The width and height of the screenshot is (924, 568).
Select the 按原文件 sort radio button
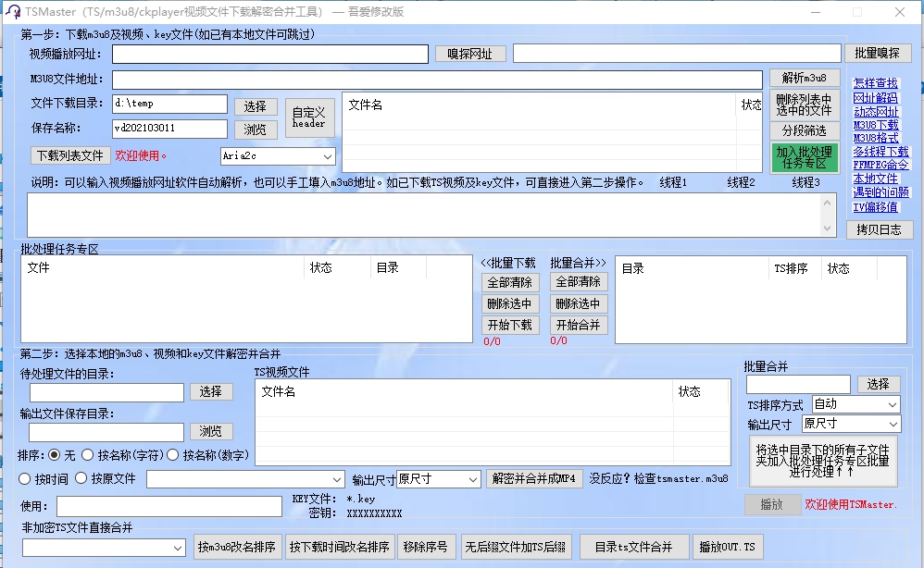click(x=81, y=478)
